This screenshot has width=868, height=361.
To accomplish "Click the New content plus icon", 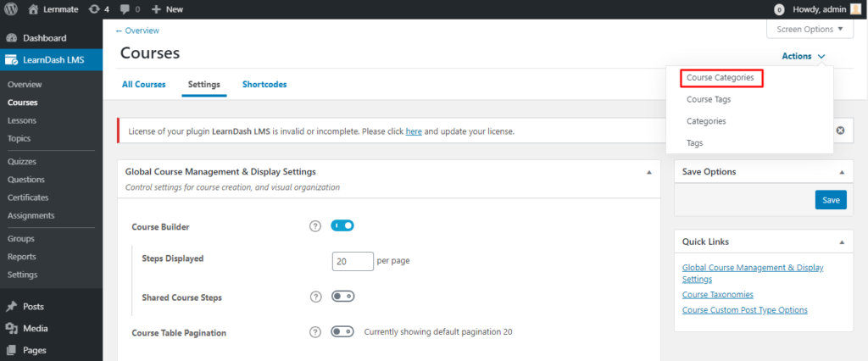I will tap(156, 9).
